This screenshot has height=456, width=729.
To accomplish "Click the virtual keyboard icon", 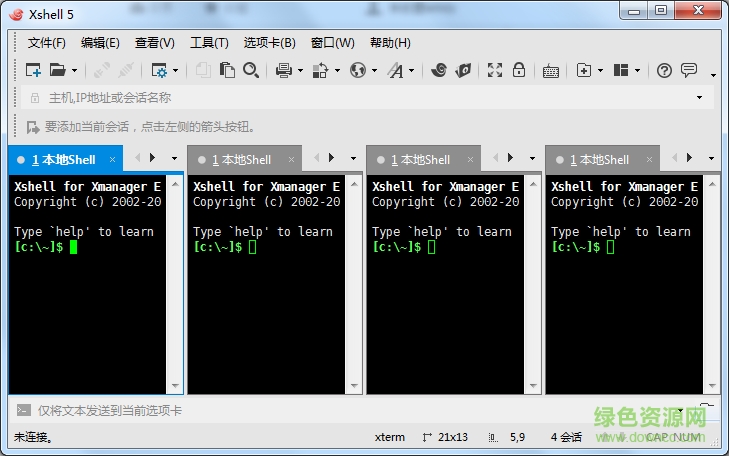I will (551, 70).
